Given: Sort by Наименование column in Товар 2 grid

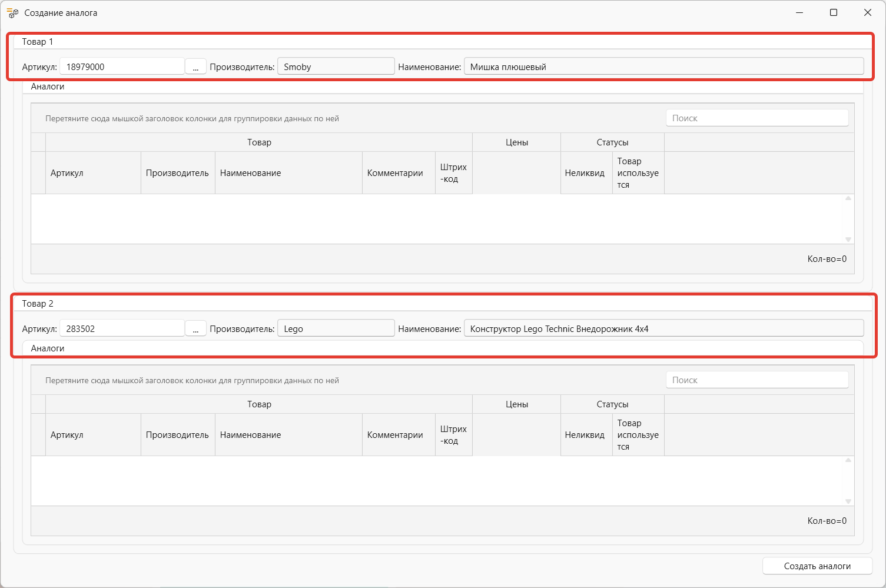Looking at the screenshot, I should pyautogui.click(x=288, y=435).
